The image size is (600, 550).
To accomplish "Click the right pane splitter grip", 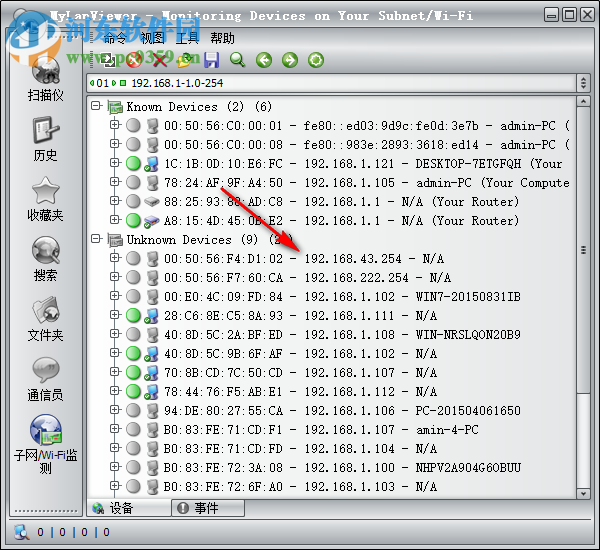I will [583, 250].
